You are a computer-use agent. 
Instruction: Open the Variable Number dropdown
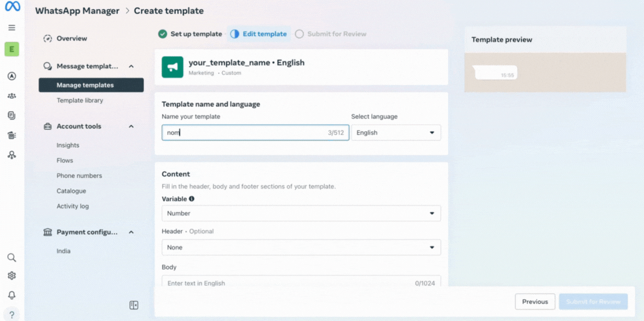301,213
